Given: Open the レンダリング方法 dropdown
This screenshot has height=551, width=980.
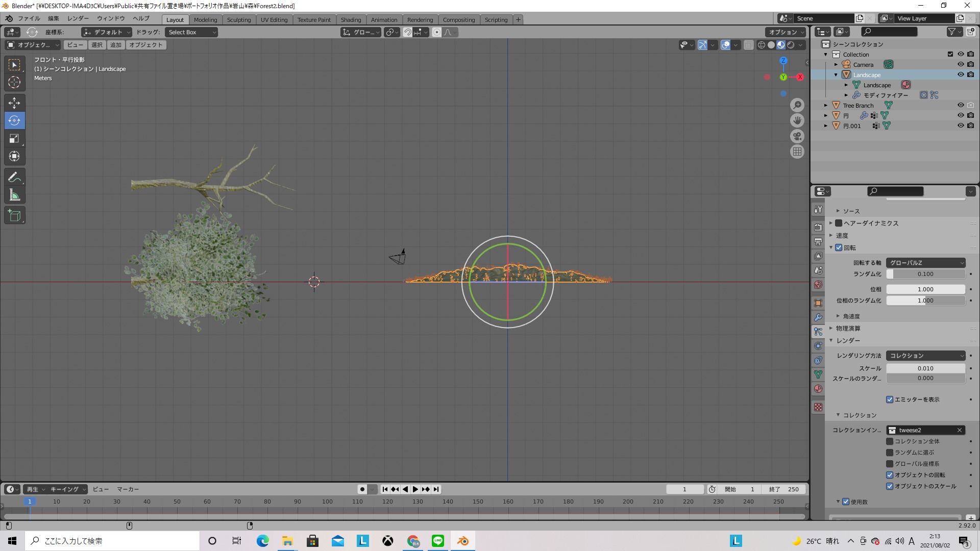Looking at the screenshot, I should point(926,356).
